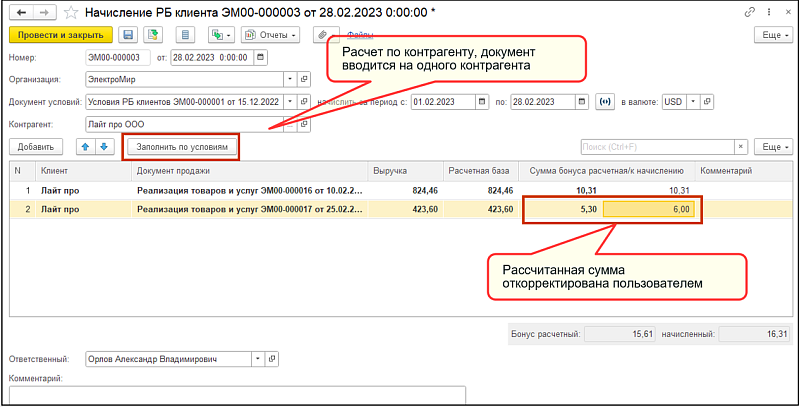The height and width of the screenshot is (407, 799).
Task: Click the Расчетная база column header
Action: click(x=481, y=171)
